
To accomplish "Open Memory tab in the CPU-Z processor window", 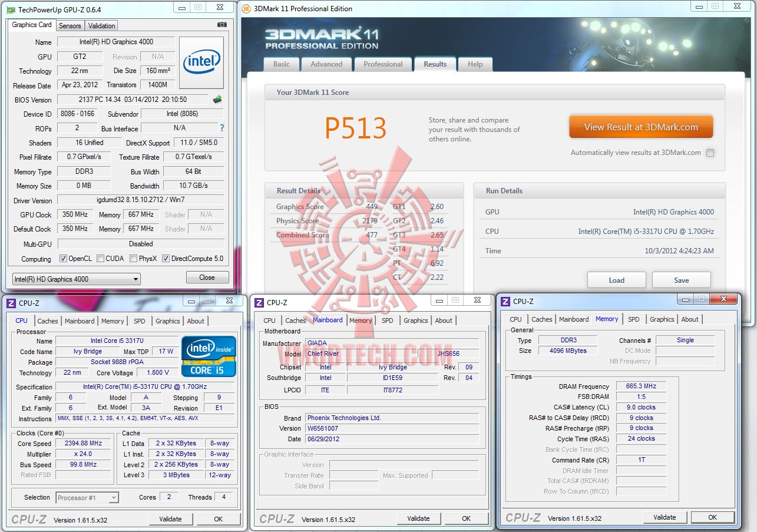I will 113,321.
